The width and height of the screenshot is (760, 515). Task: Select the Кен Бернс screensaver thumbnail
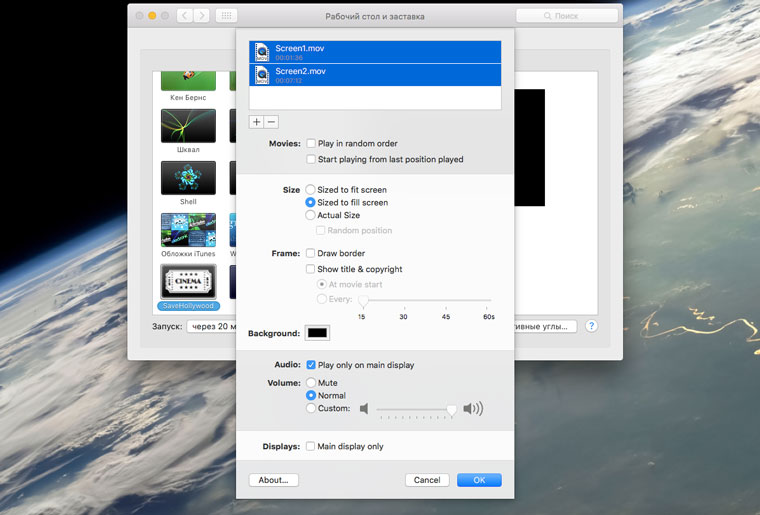(188, 81)
